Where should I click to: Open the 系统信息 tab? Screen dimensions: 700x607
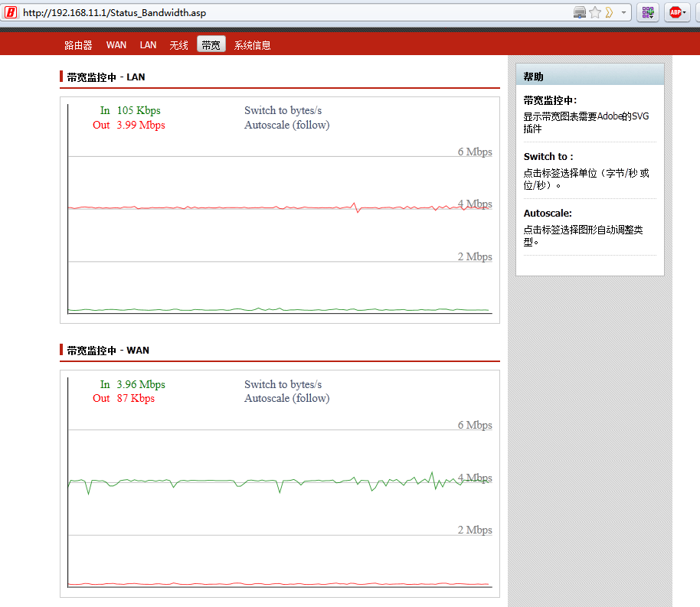[252, 45]
